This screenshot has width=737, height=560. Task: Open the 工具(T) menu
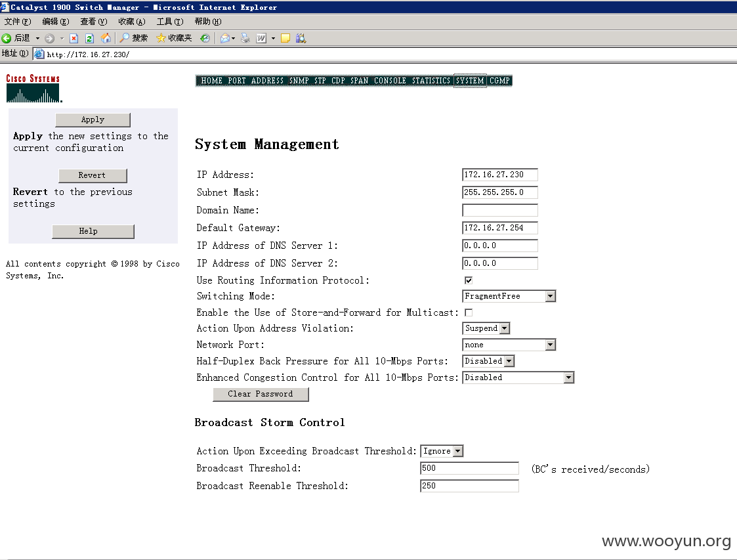click(170, 22)
